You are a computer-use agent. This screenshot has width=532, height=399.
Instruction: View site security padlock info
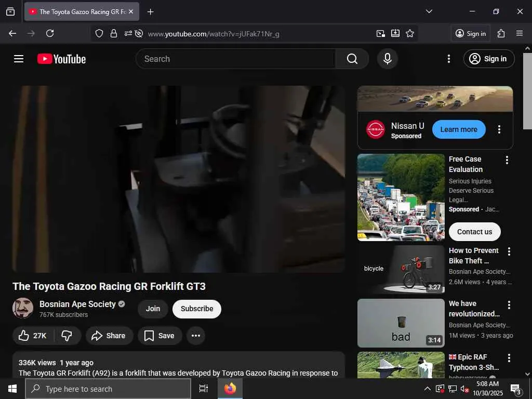pyautogui.click(x=114, y=33)
